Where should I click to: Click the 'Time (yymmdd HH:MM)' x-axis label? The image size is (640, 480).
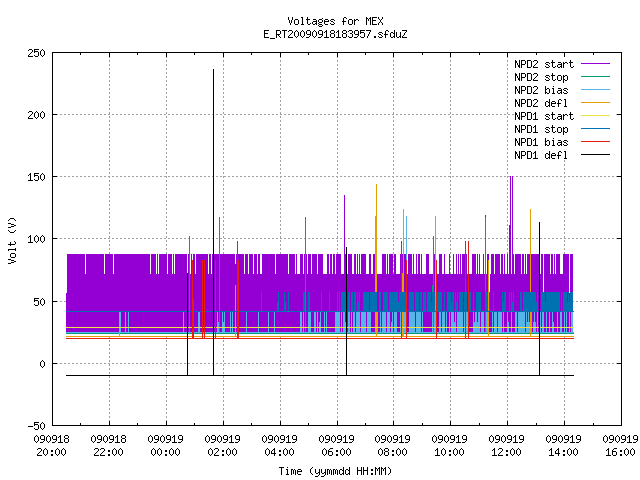(335, 471)
